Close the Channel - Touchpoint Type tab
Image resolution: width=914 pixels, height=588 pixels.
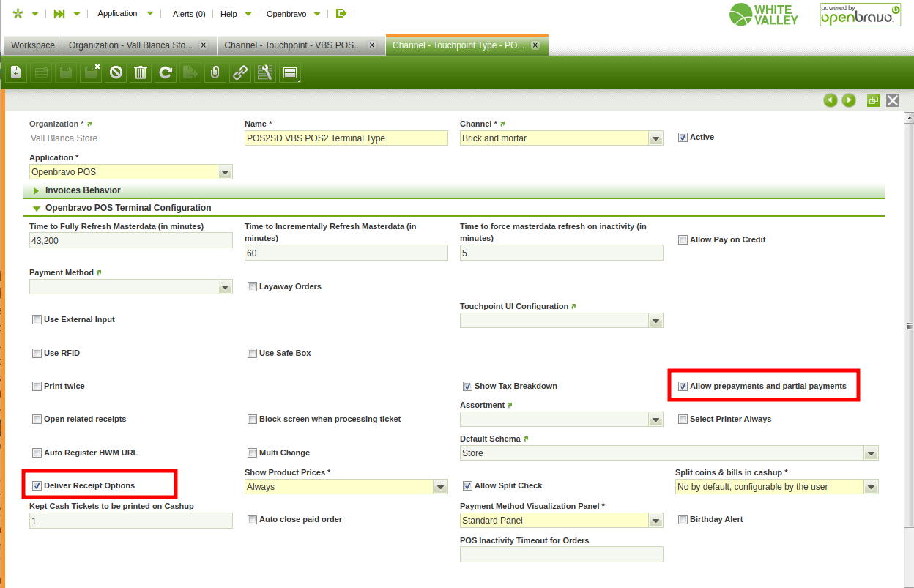(535, 45)
